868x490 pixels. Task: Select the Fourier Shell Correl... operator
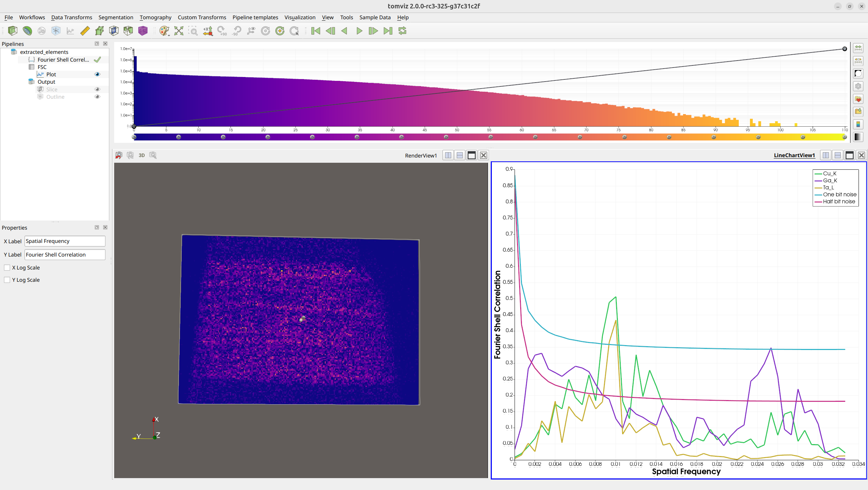63,59
